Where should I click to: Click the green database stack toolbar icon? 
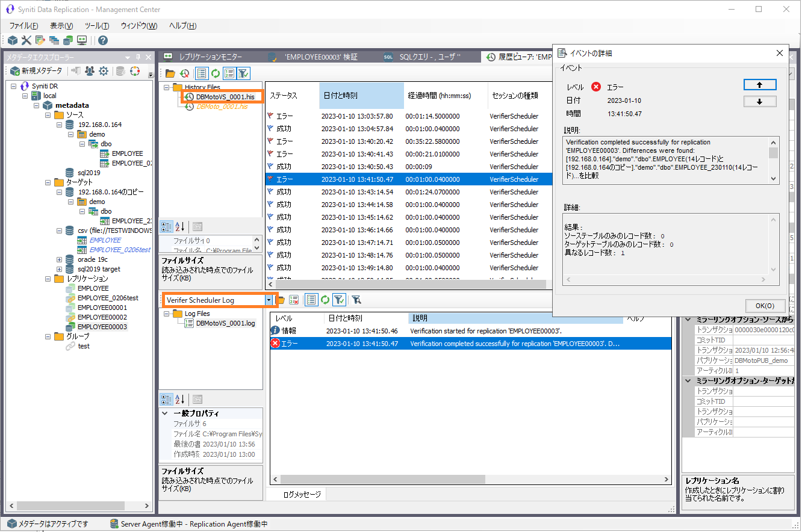click(x=68, y=40)
